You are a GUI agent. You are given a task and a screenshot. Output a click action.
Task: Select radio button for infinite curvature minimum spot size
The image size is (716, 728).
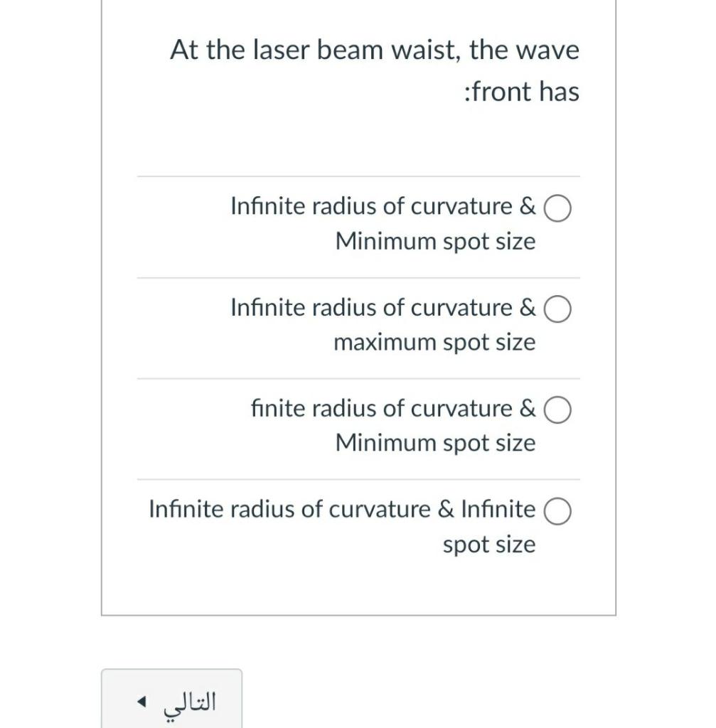point(559,209)
